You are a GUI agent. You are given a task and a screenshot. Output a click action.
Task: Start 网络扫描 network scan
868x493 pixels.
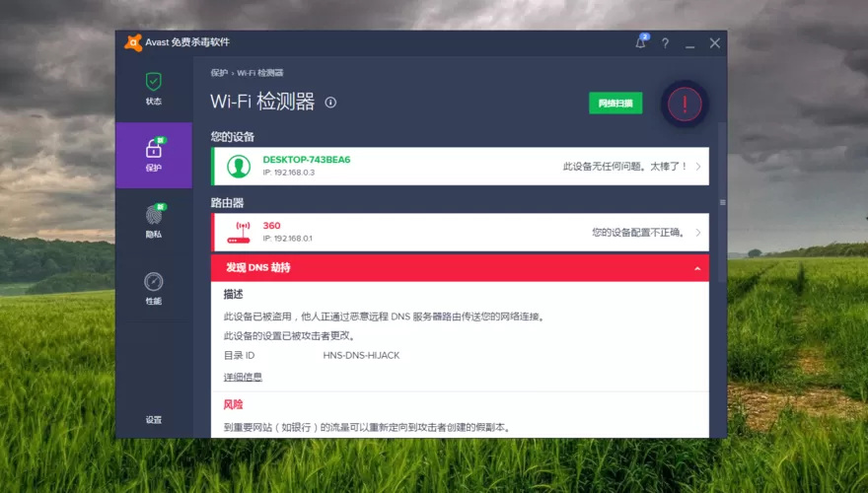[615, 103]
